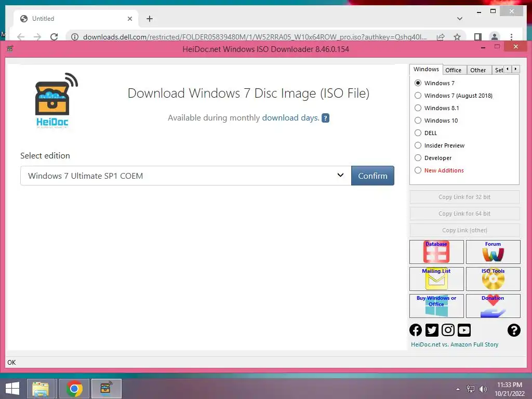Close the Untitled Chrome tab

[x=129, y=19]
